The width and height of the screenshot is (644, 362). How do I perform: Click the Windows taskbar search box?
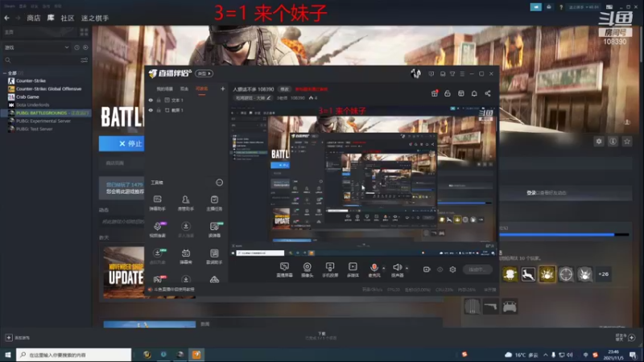(74, 355)
